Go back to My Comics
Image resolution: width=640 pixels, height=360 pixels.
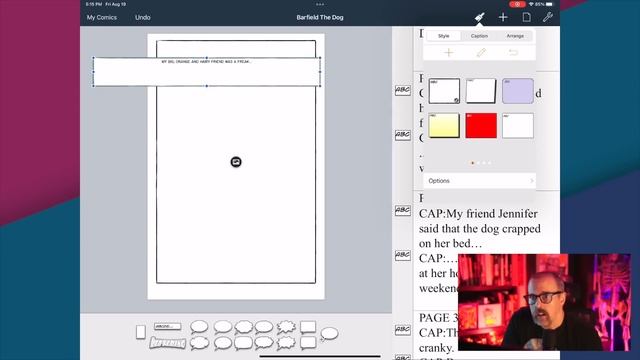click(102, 18)
